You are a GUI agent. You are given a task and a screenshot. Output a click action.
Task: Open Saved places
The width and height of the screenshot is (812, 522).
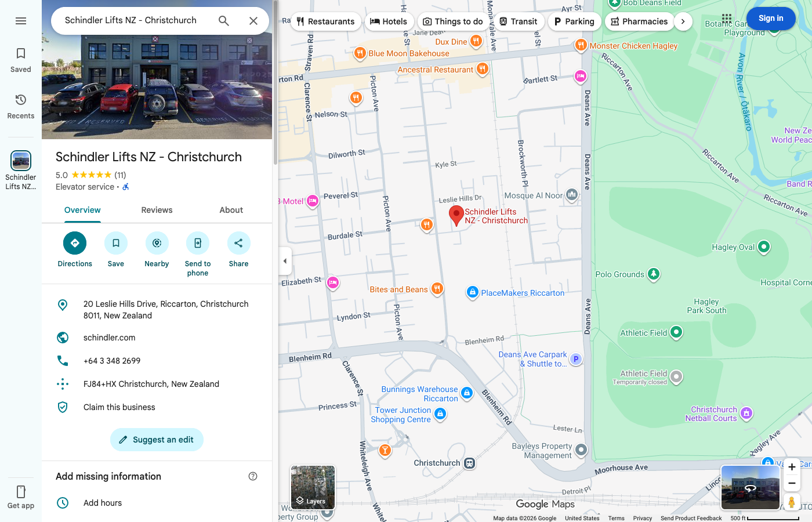coord(21,60)
